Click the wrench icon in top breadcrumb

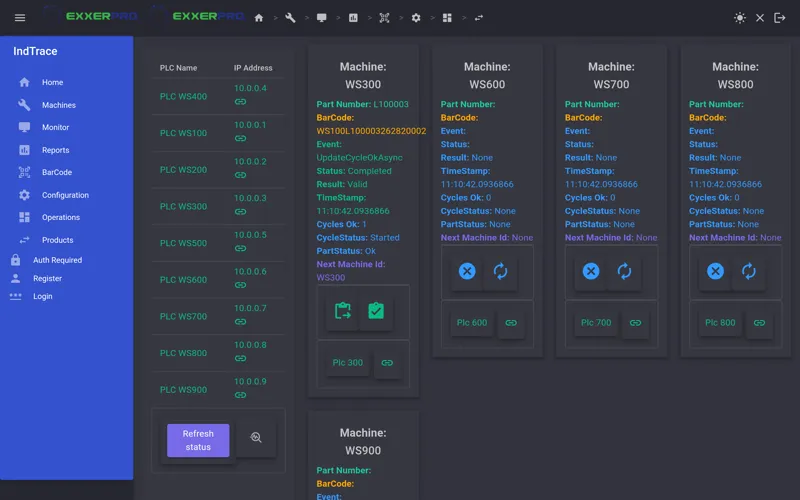290,18
